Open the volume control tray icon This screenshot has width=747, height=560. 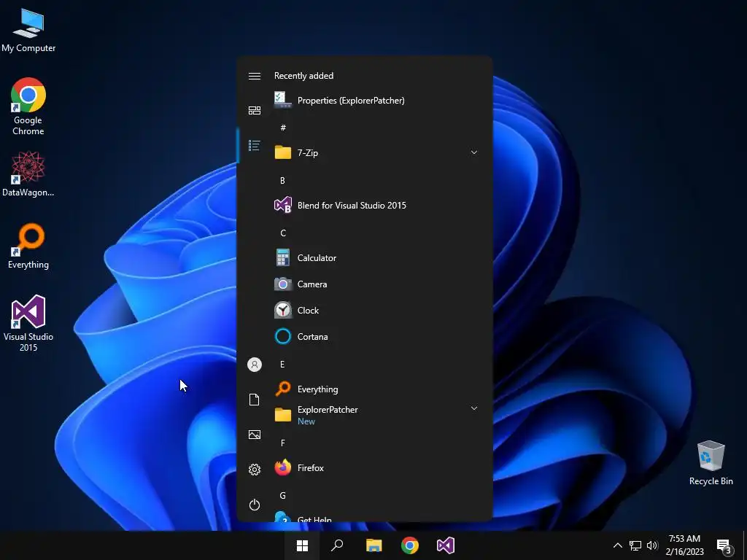coord(652,545)
